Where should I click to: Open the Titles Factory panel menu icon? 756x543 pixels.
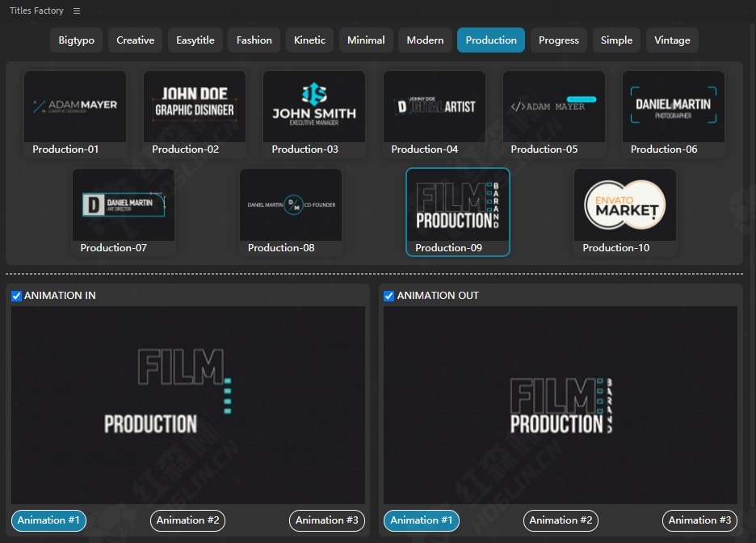point(77,11)
